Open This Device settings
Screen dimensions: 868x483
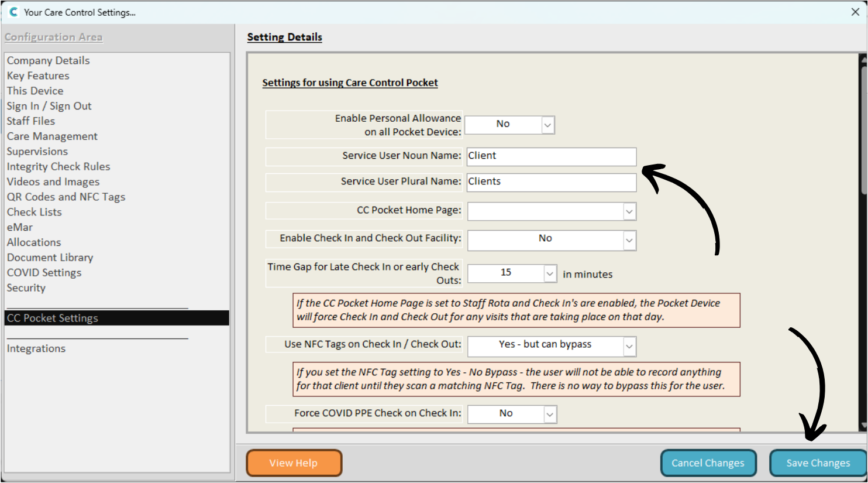point(35,91)
